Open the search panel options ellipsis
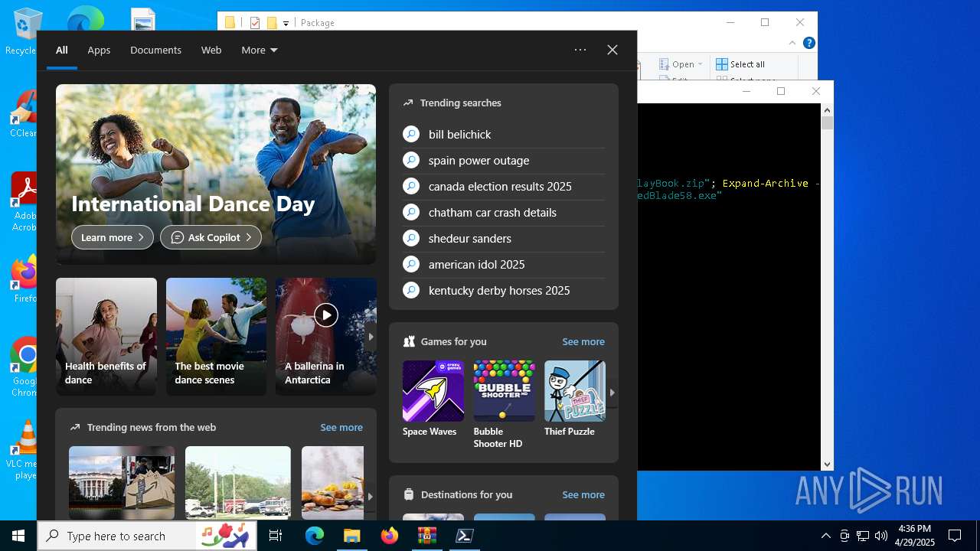The height and width of the screenshot is (551, 980). pyautogui.click(x=580, y=50)
